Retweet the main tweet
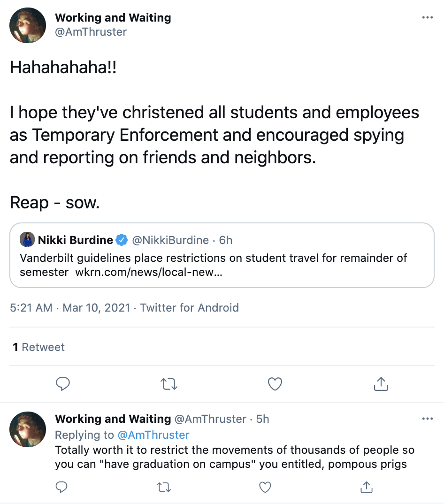Viewport: 444px width, 504px height. pyautogui.click(x=169, y=384)
